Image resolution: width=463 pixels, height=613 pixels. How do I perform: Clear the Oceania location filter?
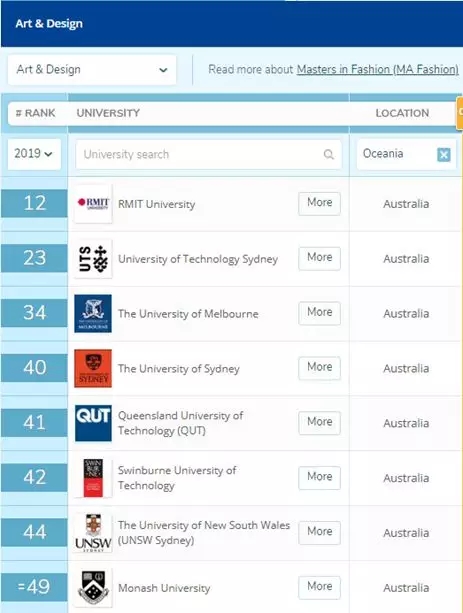pyautogui.click(x=443, y=154)
